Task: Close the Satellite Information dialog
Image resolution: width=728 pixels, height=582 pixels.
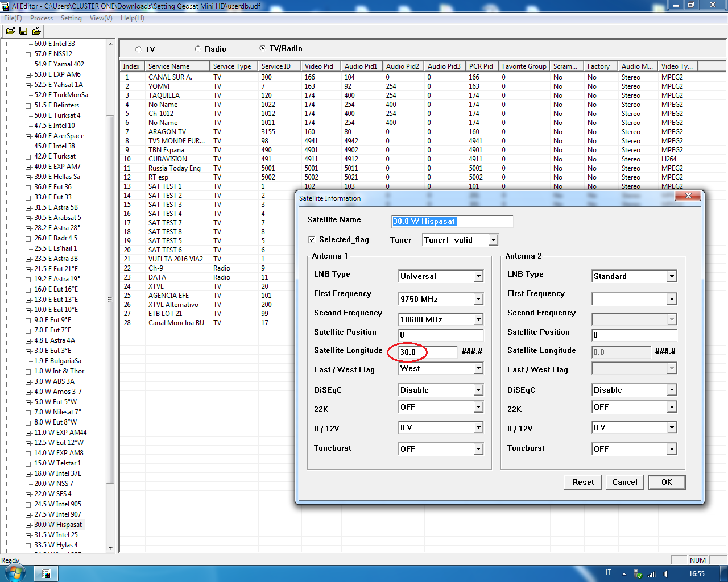Action: pos(688,196)
